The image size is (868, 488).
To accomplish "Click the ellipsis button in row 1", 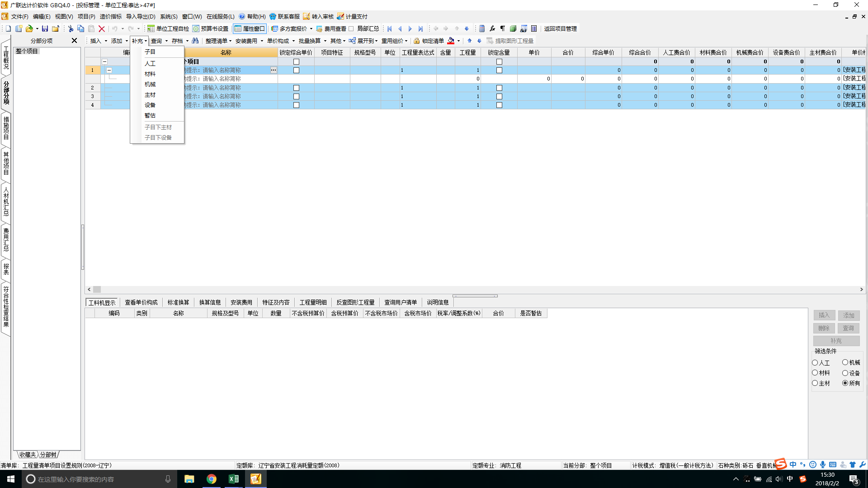I will (x=274, y=70).
